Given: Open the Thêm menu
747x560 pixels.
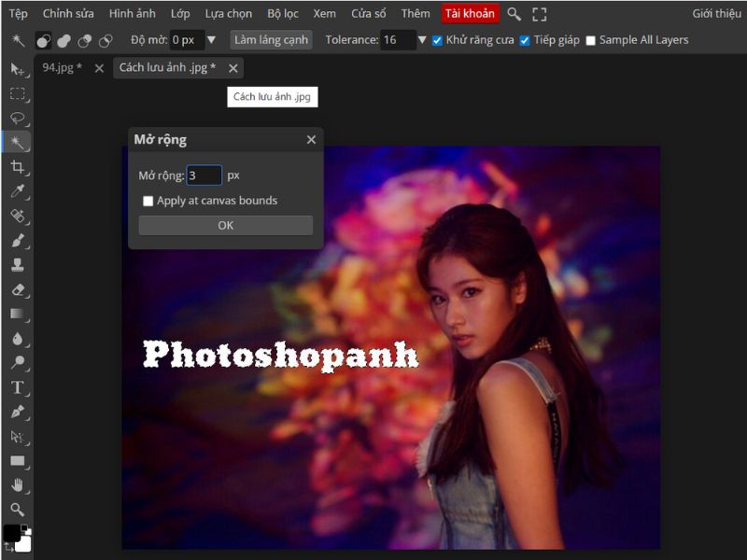Looking at the screenshot, I should point(416,13).
